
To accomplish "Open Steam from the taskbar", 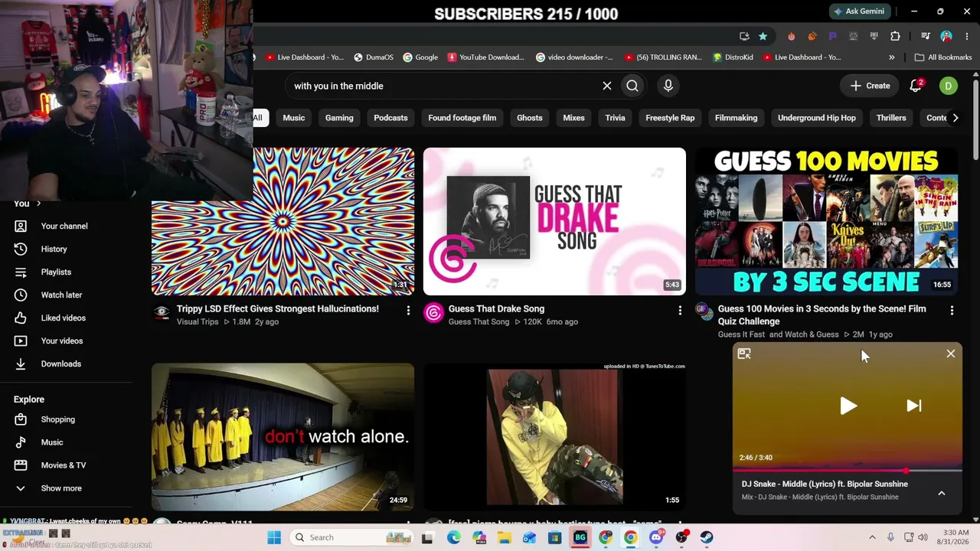I will [706, 537].
